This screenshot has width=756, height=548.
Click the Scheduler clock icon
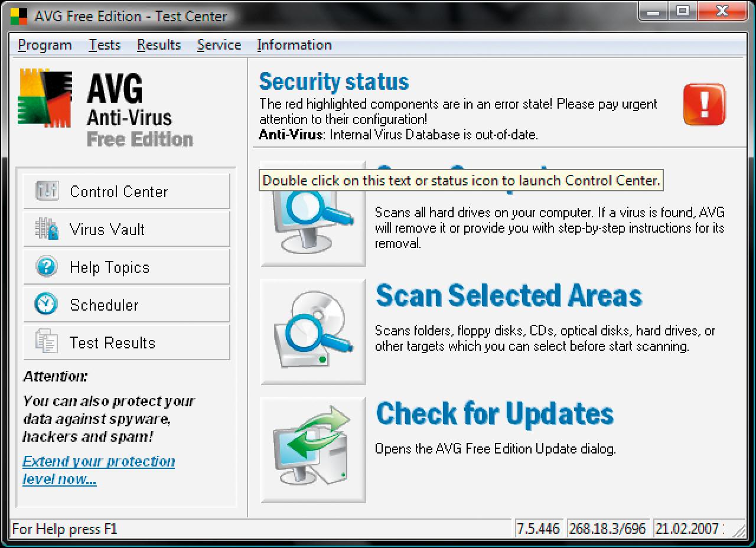point(47,304)
